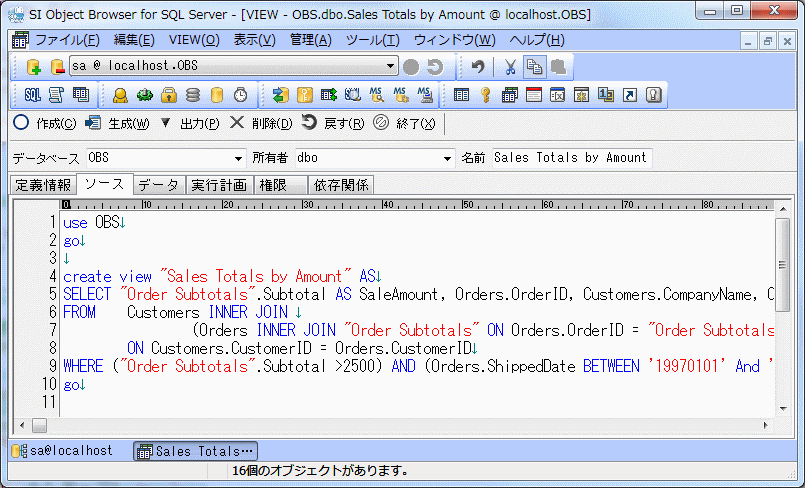This screenshot has width=805, height=488.
Task: Click the padlock icon in the toolbar
Action: pos(169,95)
